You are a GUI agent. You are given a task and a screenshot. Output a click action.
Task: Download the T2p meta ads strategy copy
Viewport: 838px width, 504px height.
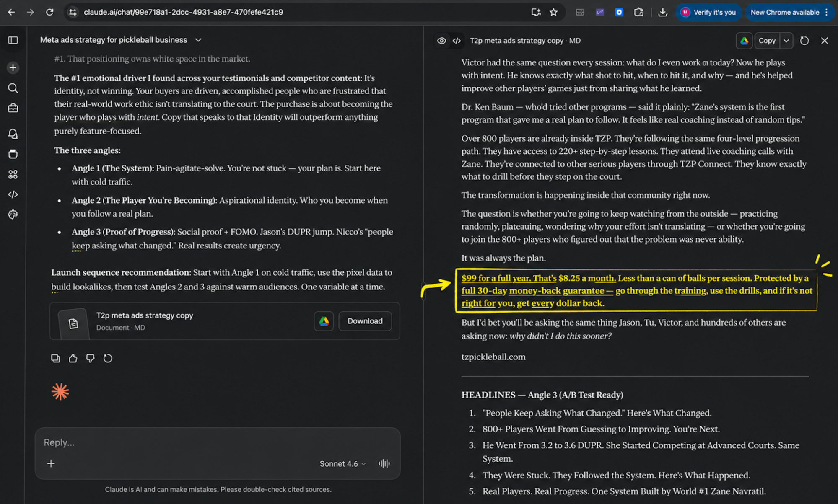365,321
